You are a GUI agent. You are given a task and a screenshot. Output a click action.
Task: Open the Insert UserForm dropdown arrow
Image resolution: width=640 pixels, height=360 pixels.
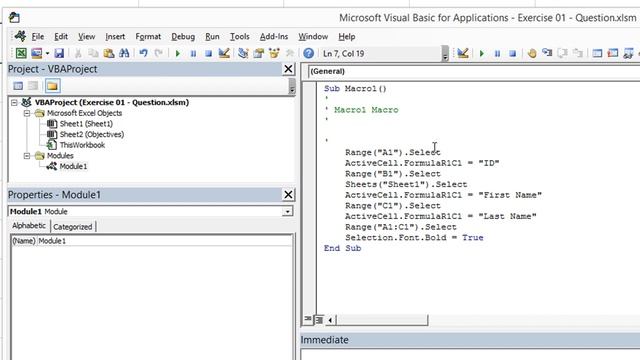[47, 53]
